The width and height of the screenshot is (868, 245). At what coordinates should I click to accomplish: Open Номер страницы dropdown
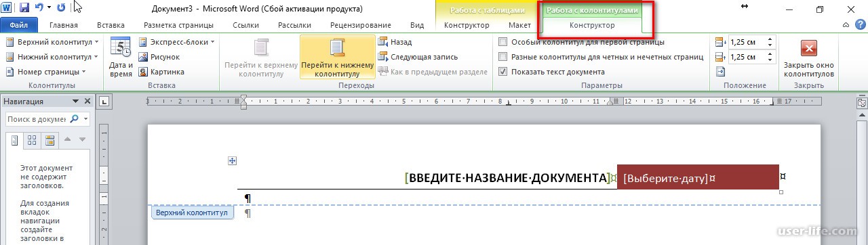point(45,72)
